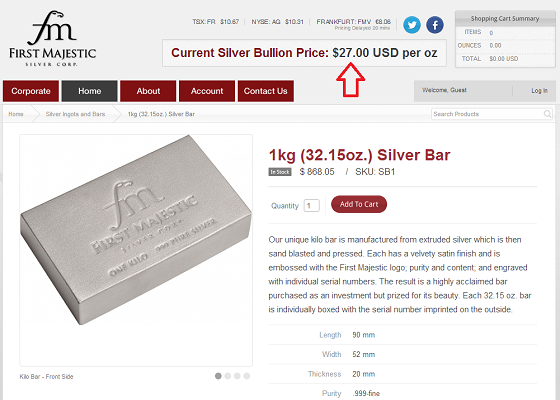The width and height of the screenshot is (560, 400).
Task: Select the first image carousel dot
Action: [x=218, y=376]
